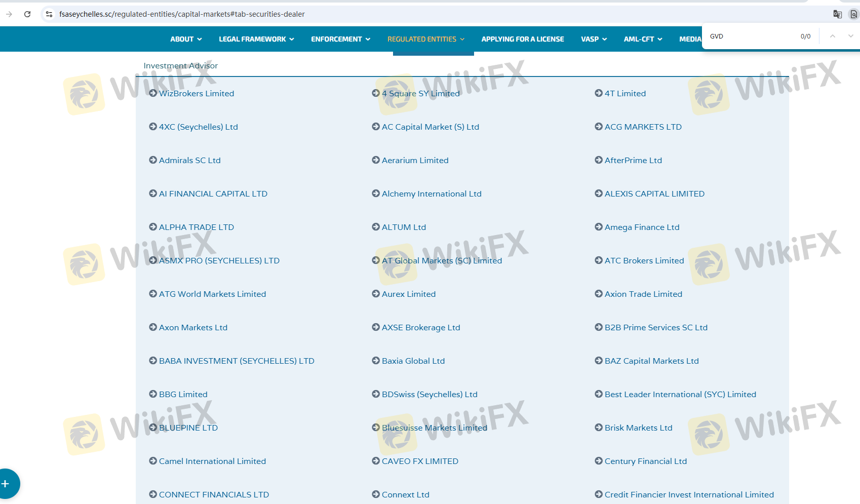Expand the REGULATED ENTITIES dropdown menu
860x504 pixels.
[425, 39]
